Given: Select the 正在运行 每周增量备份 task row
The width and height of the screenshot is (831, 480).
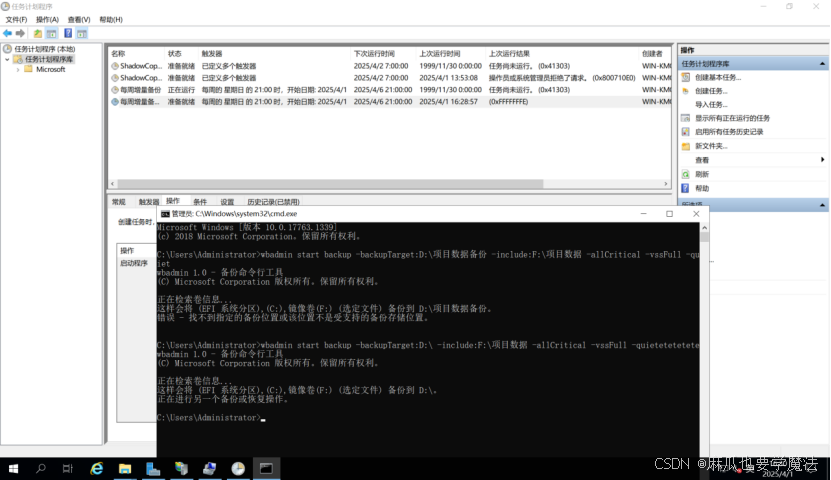Looking at the screenshot, I should pos(390,90).
